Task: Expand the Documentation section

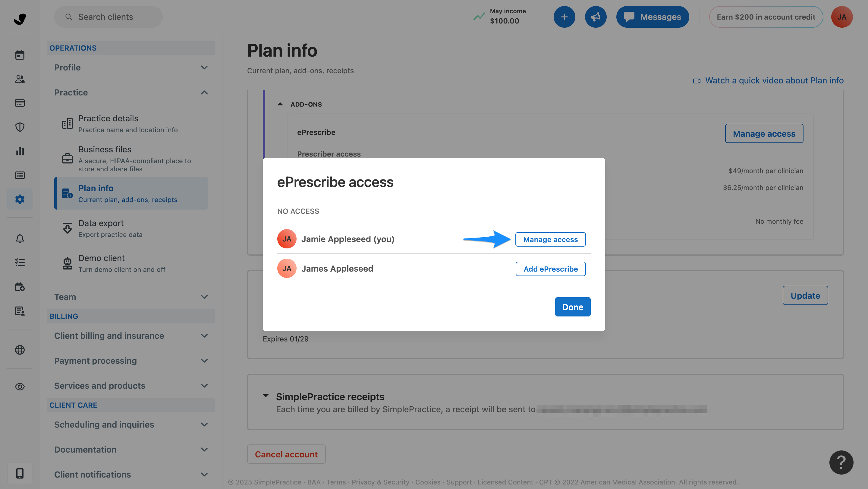Action: pyautogui.click(x=131, y=449)
